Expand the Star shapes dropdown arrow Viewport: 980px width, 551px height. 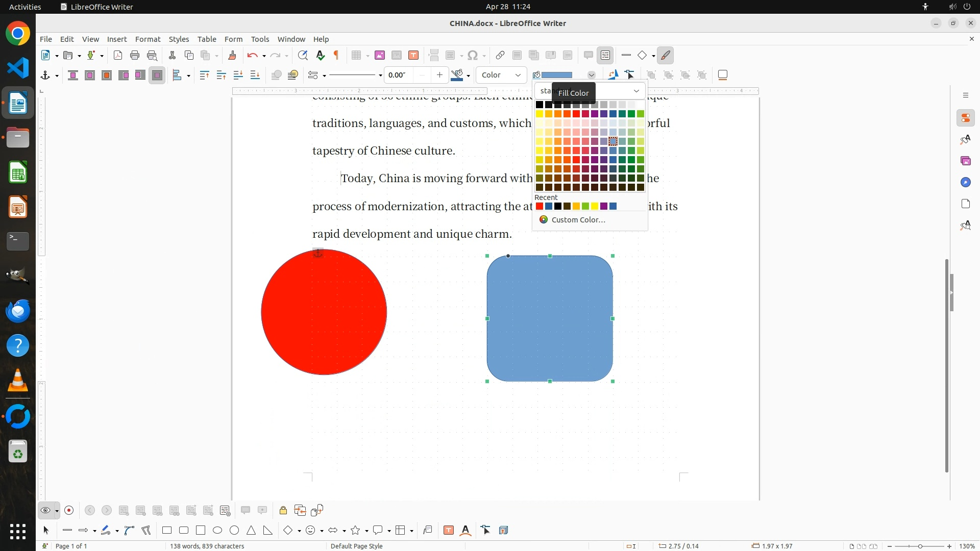367,531
